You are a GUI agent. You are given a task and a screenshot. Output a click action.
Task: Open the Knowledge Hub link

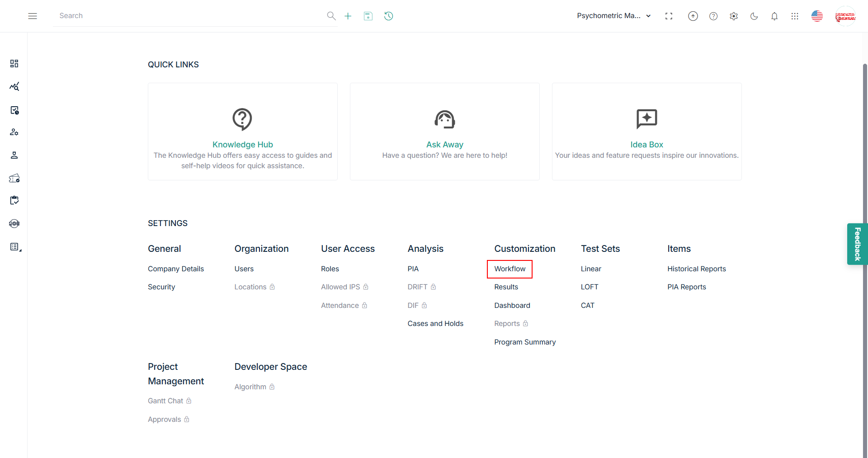coord(242,145)
